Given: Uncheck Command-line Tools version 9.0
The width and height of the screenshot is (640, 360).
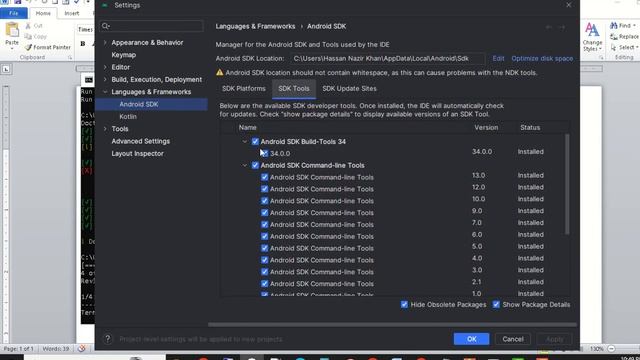Looking at the screenshot, I should 264,213.
